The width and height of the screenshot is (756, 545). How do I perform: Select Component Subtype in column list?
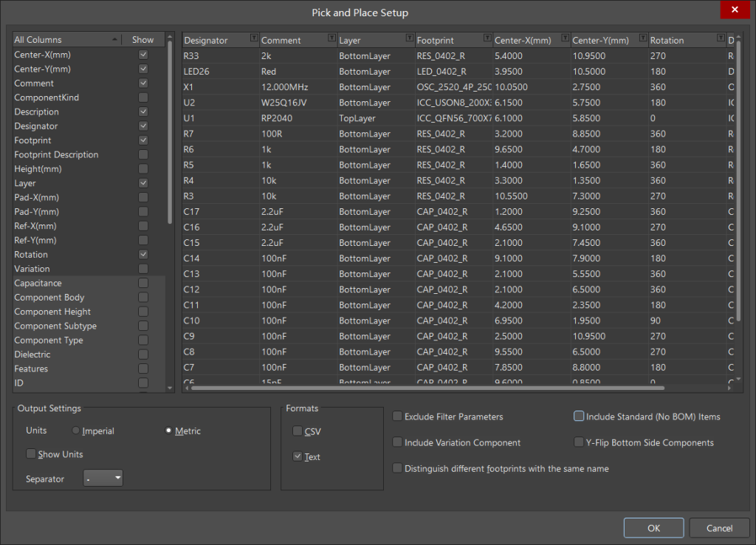coord(55,326)
